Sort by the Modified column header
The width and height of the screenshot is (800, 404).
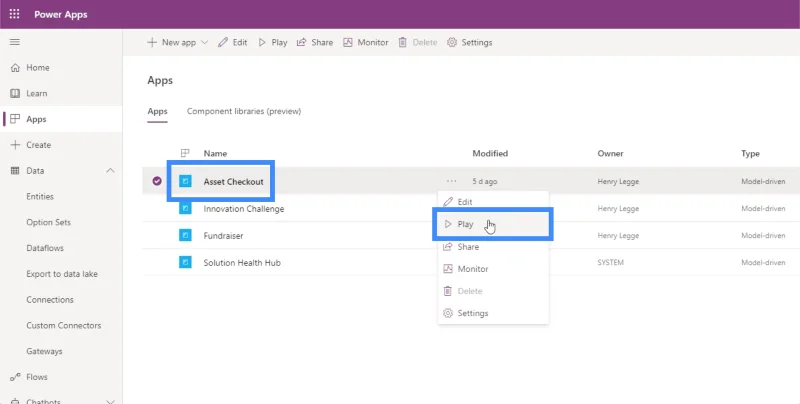coord(490,154)
